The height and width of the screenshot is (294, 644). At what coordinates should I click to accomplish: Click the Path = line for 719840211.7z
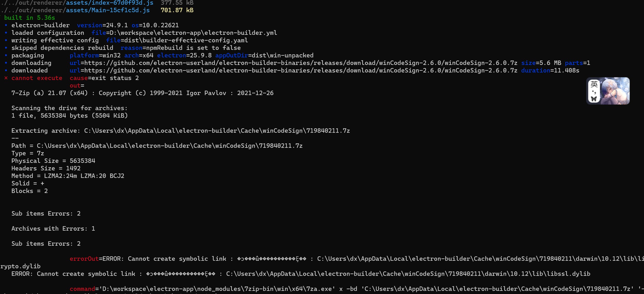click(x=157, y=146)
